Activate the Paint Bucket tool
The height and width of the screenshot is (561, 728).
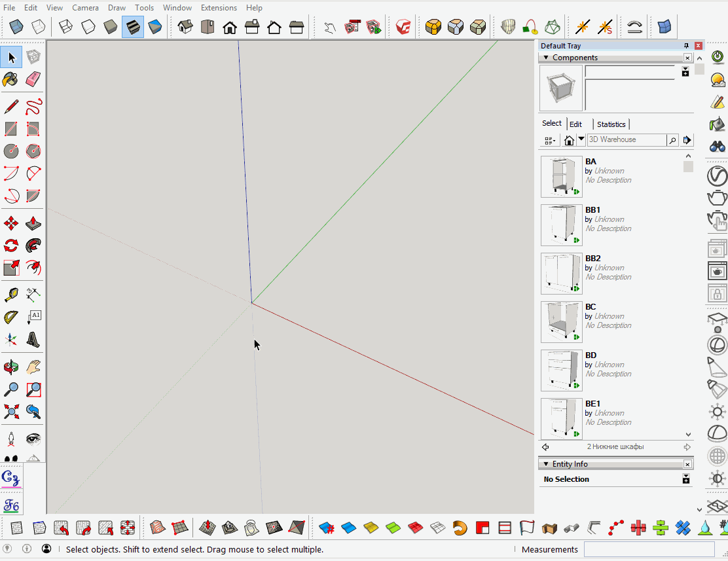pyautogui.click(x=10, y=79)
